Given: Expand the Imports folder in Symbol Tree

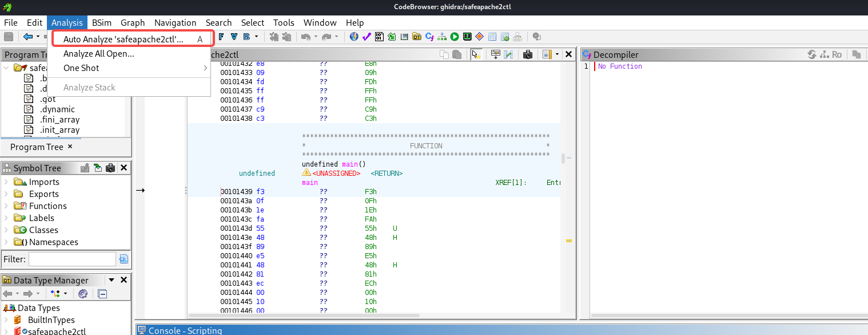Looking at the screenshot, I should (x=6, y=182).
